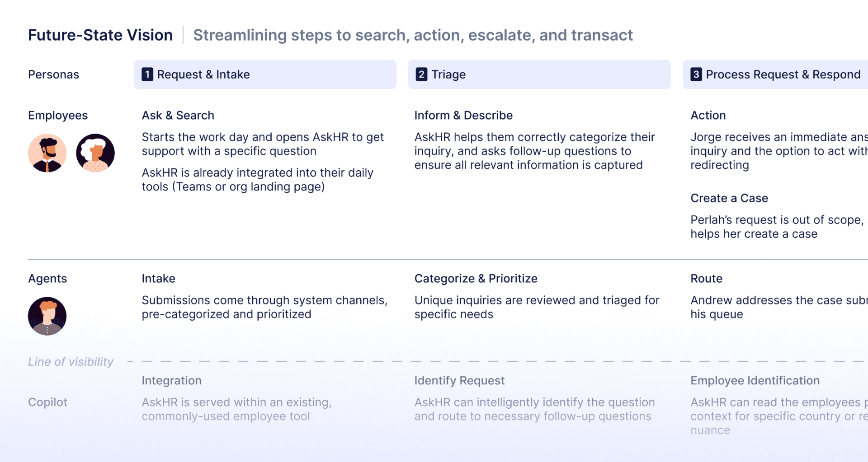Click the Identify Request heading
Image resolution: width=868 pixels, height=462 pixels.
(459, 381)
